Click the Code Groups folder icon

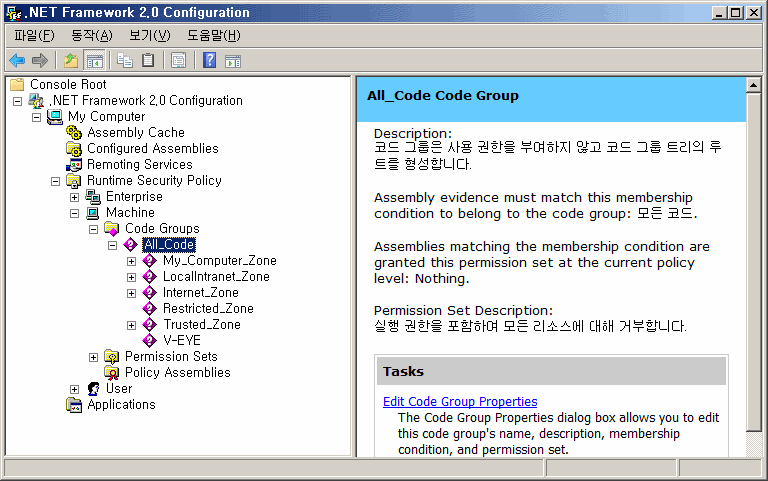pos(112,229)
